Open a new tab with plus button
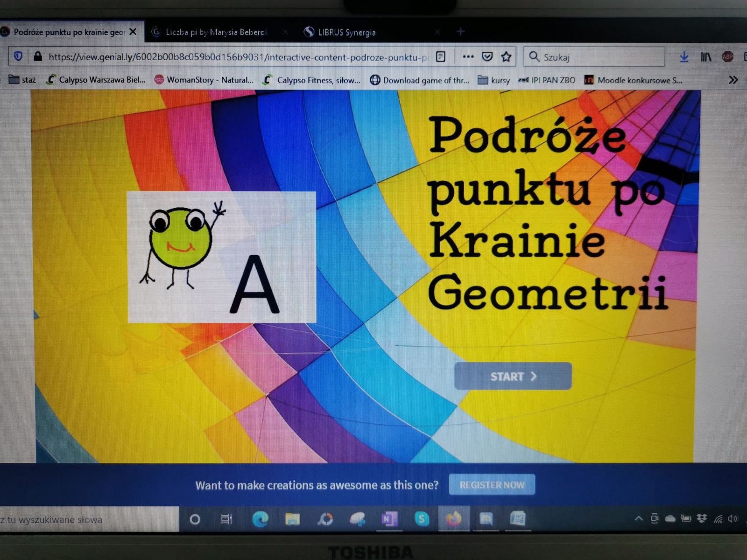 pos(460,31)
